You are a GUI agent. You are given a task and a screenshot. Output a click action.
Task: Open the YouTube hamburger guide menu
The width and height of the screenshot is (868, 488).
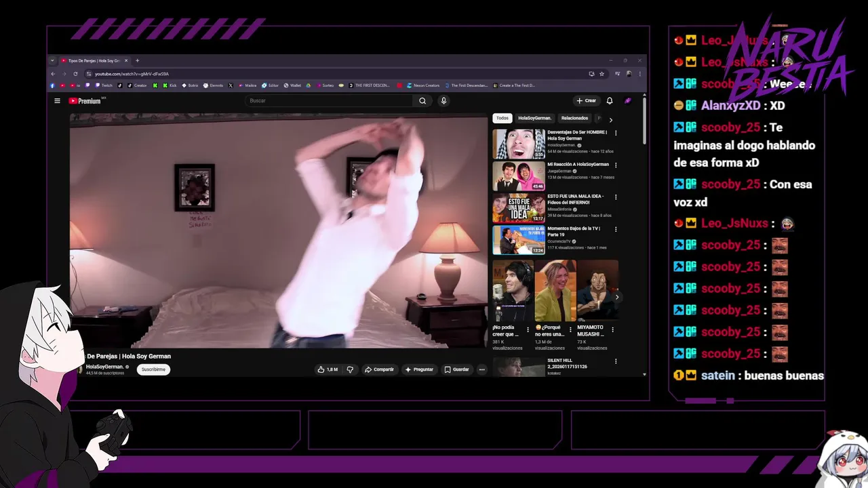(x=57, y=101)
